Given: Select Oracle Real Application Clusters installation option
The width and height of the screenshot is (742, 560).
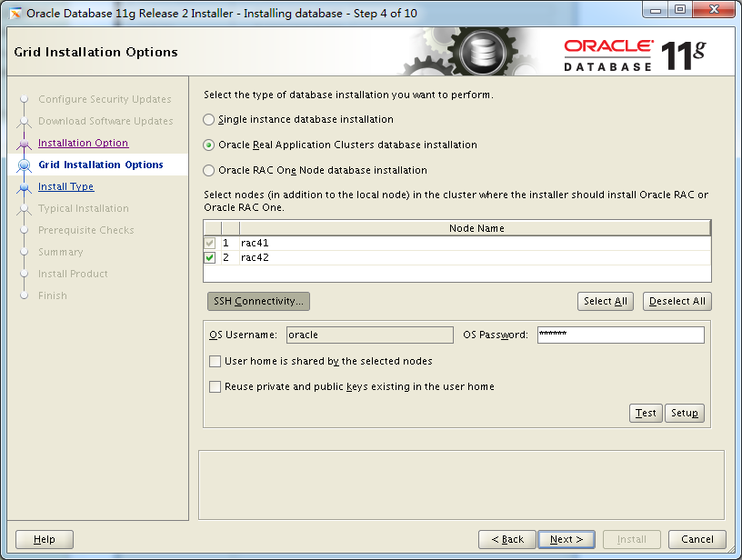Looking at the screenshot, I should click(209, 145).
